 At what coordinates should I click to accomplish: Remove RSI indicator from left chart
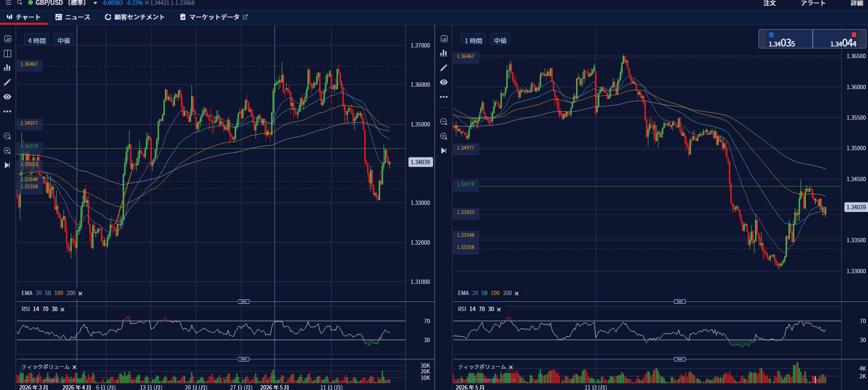(63, 310)
